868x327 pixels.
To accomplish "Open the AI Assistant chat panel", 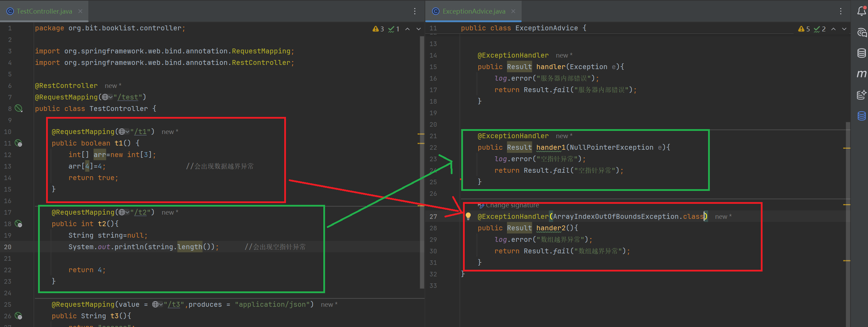I will [x=861, y=32].
